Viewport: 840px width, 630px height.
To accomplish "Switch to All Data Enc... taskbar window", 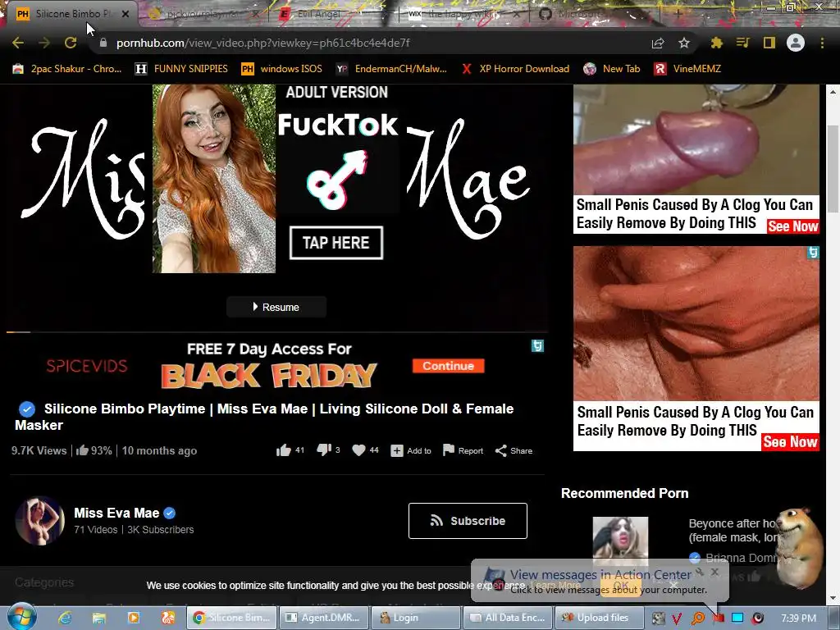I will pyautogui.click(x=508, y=618).
